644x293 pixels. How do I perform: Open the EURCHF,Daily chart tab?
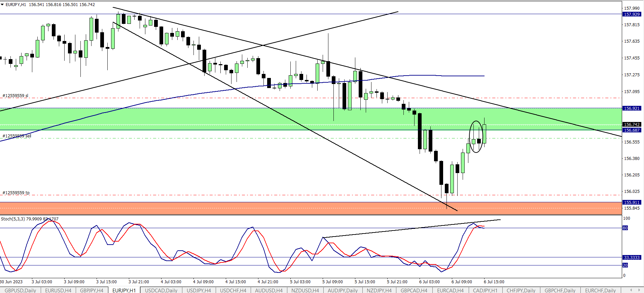(x=601, y=290)
